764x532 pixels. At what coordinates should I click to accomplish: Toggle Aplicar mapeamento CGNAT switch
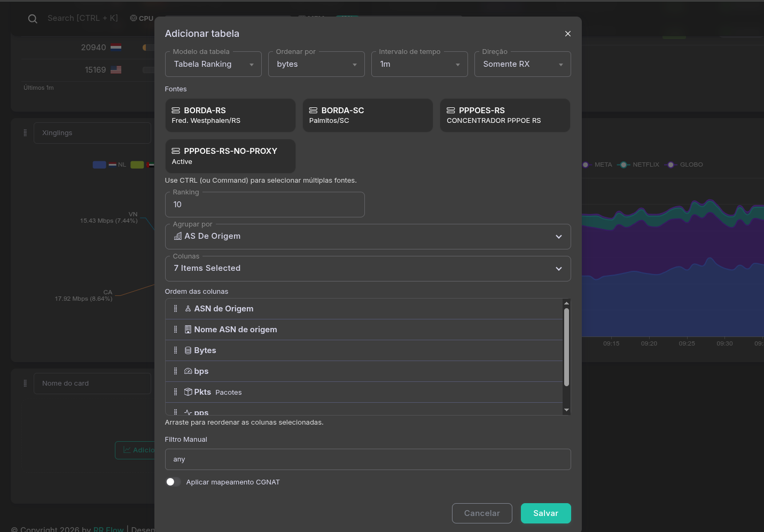[x=173, y=482]
